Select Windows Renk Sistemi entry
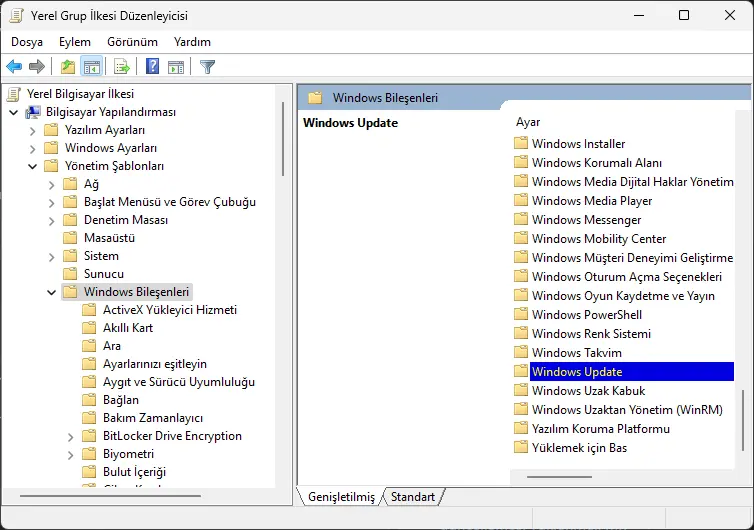The height and width of the screenshot is (530, 754). tap(591, 333)
